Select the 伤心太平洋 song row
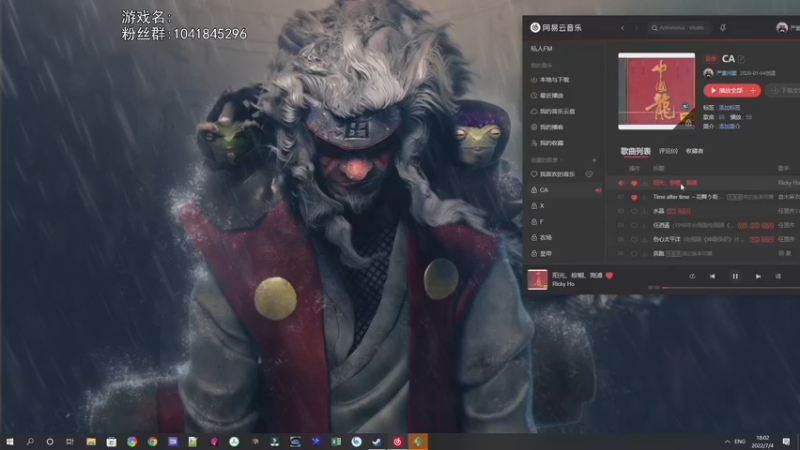This screenshot has width=800, height=450. tap(703, 239)
